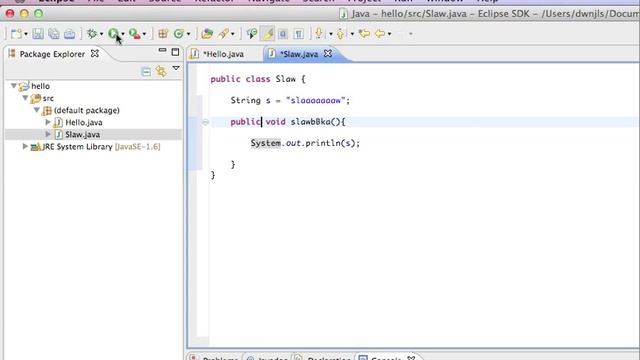Close the Package Explorer view tab

pyautogui.click(x=95, y=53)
